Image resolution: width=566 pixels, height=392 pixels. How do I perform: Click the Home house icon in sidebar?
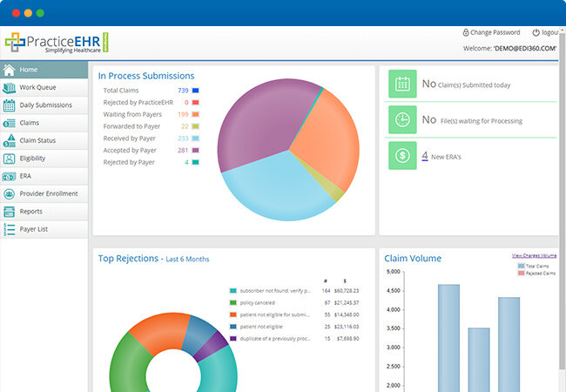point(9,70)
